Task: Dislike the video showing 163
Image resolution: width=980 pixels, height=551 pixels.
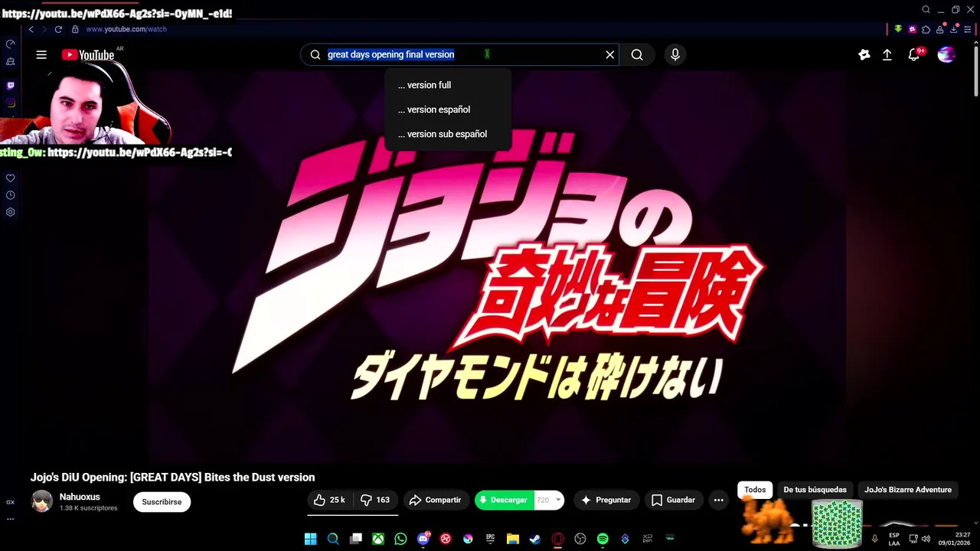Action: [x=375, y=500]
